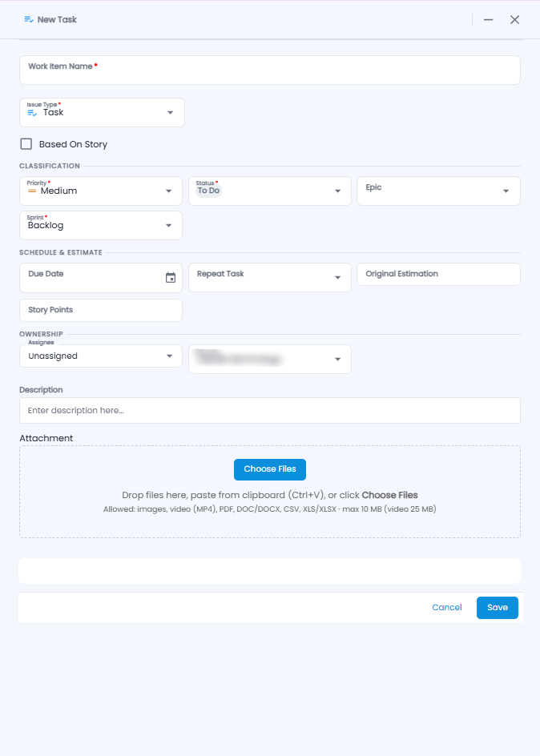Open the blurred ownership dropdown
The image size is (540, 756).
(x=269, y=360)
